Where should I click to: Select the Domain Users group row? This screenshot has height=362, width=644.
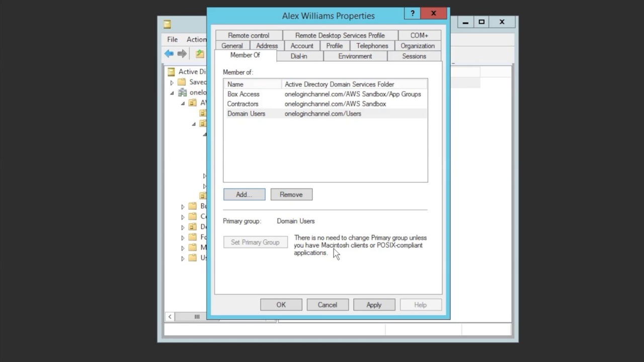click(x=326, y=114)
